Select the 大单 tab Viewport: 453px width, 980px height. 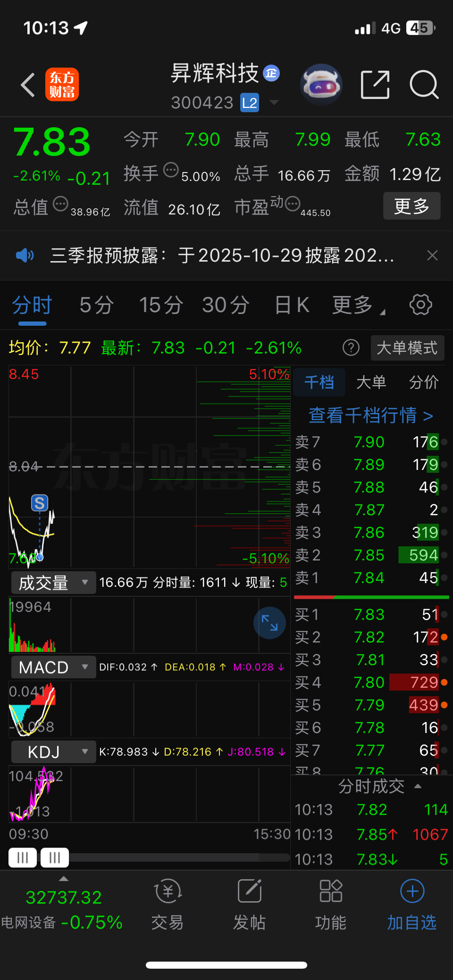point(371,382)
